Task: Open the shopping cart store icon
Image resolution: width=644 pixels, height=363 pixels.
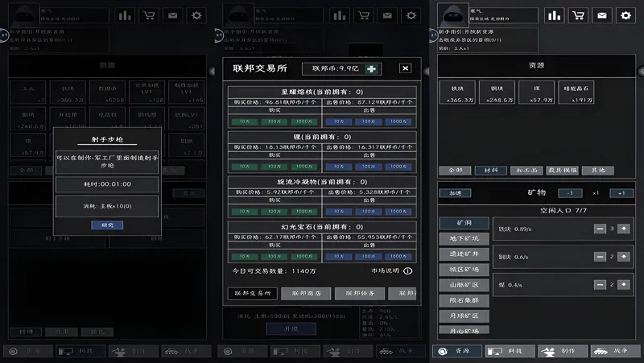Action: [x=577, y=15]
